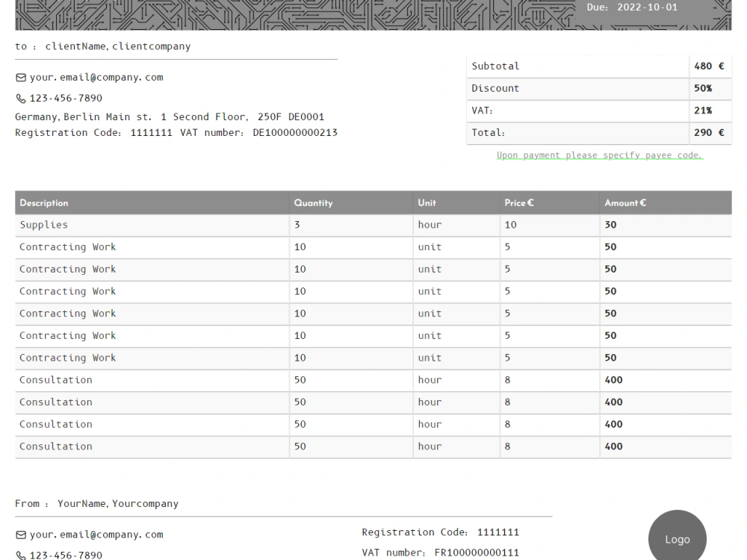The height and width of the screenshot is (560, 747).
Task: Click the sender VAT number FR100000000111
Action: [477, 553]
